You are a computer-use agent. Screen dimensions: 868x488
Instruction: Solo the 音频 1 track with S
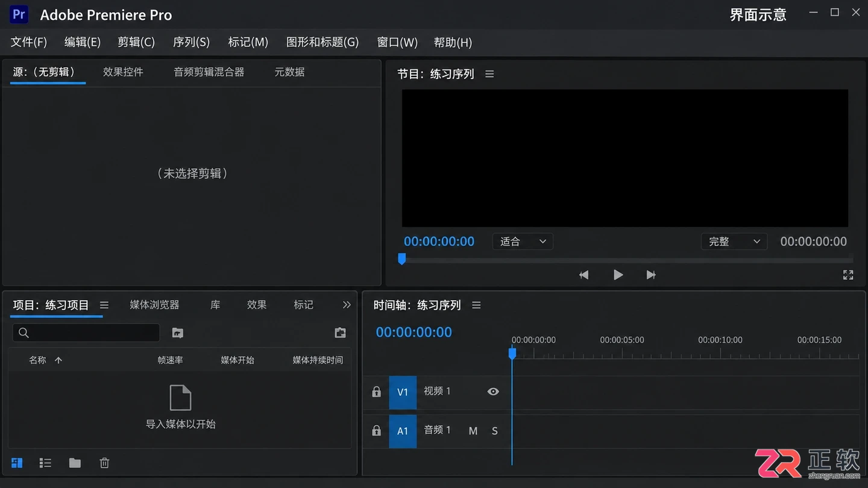495,431
